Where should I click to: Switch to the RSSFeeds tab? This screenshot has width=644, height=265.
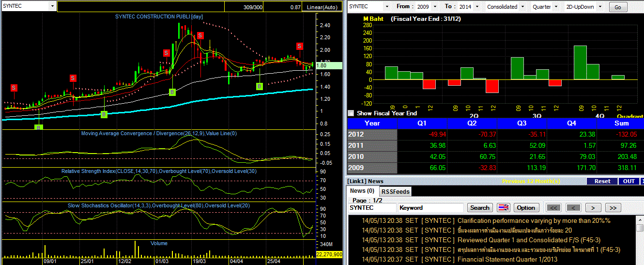pos(395,191)
